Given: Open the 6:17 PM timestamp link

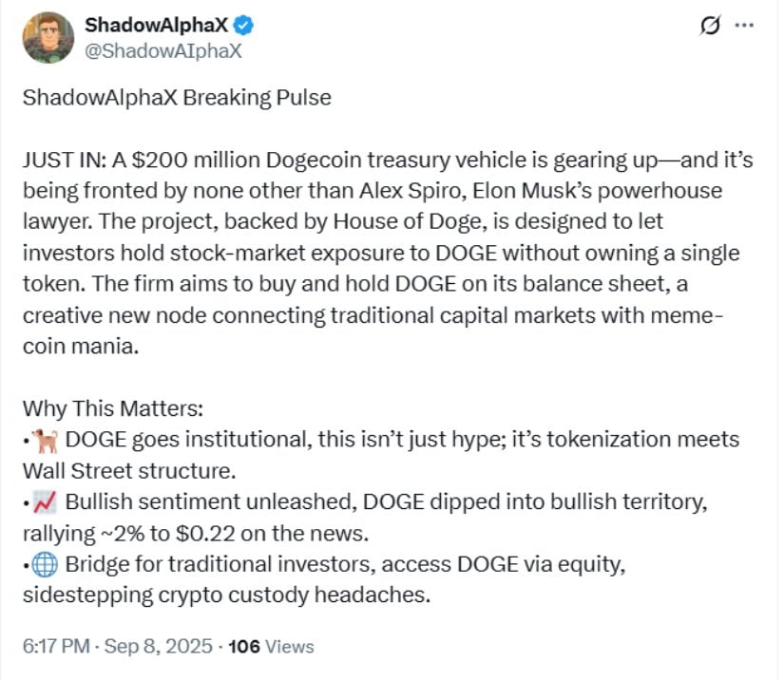Looking at the screenshot, I should (x=56, y=646).
